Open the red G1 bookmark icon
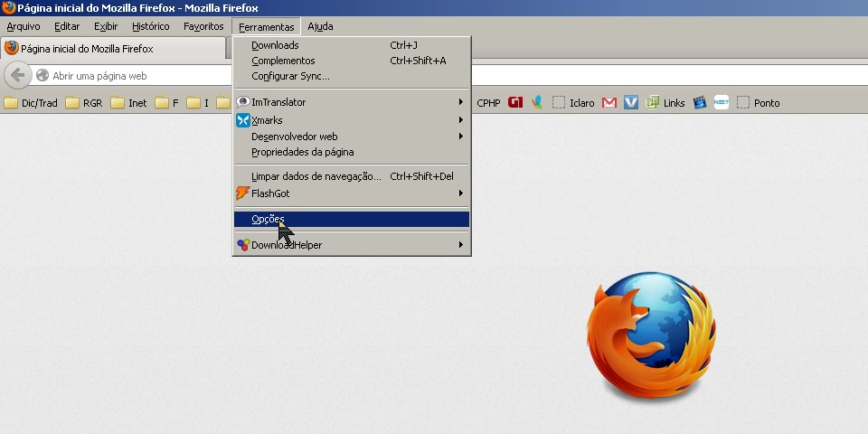Viewport: 868px width, 434px height. (515, 103)
